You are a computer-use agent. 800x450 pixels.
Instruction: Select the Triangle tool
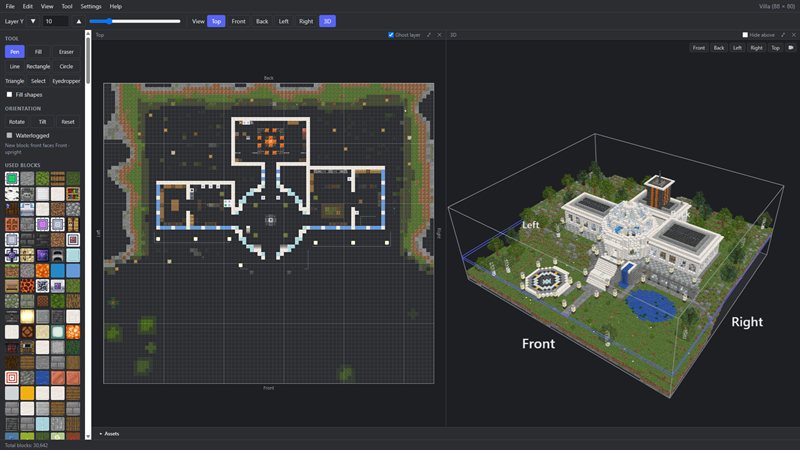tap(15, 81)
